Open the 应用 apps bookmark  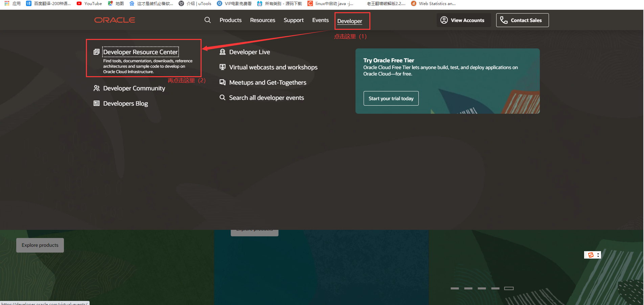point(13,3)
